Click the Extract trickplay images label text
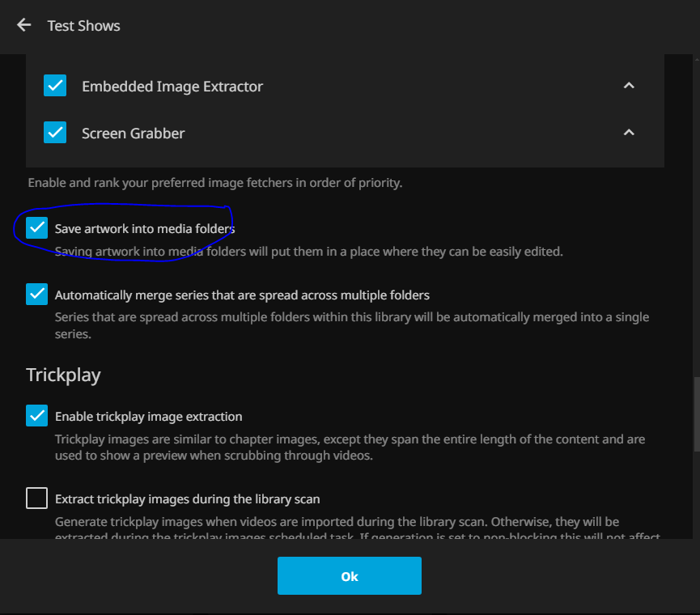This screenshot has height=615, width=700. coord(187,499)
